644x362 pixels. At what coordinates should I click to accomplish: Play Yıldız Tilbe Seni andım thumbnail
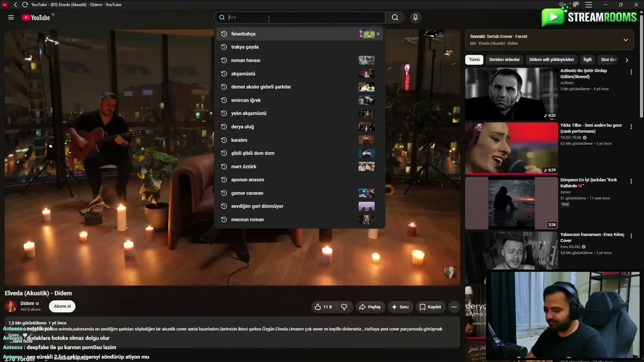[511, 148]
